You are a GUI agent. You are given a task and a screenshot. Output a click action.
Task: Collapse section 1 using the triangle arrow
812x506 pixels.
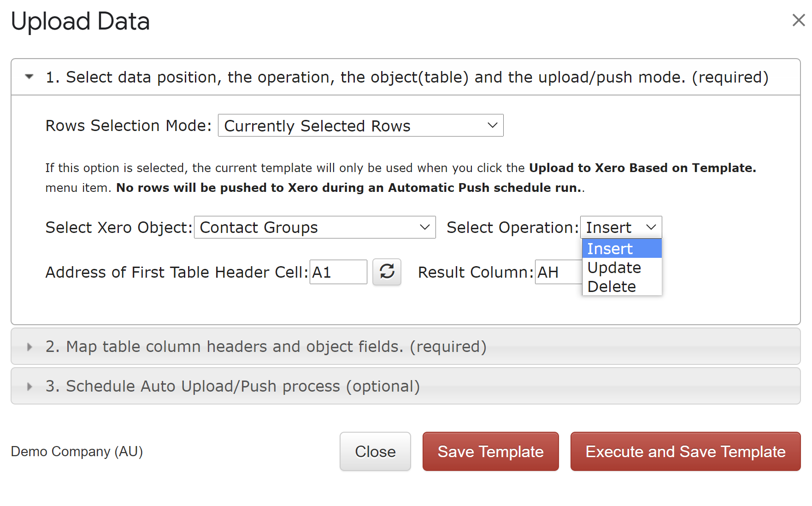[29, 77]
